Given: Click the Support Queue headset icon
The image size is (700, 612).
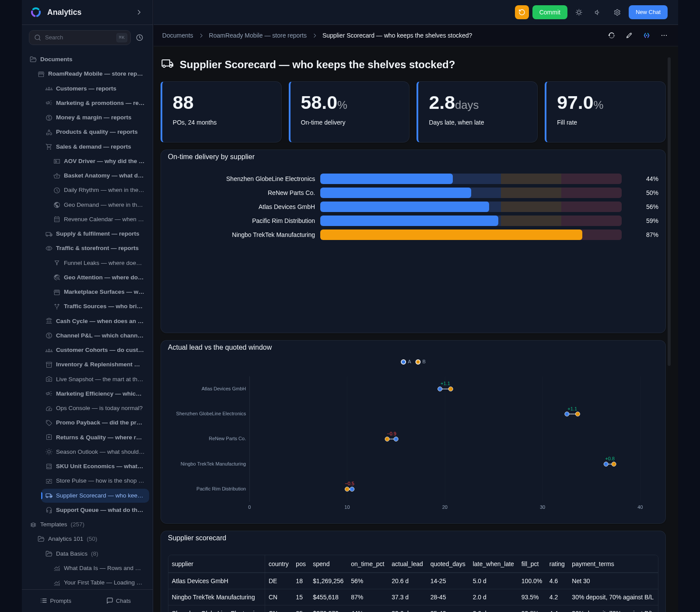Looking at the screenshot, I should coord(49,510).
